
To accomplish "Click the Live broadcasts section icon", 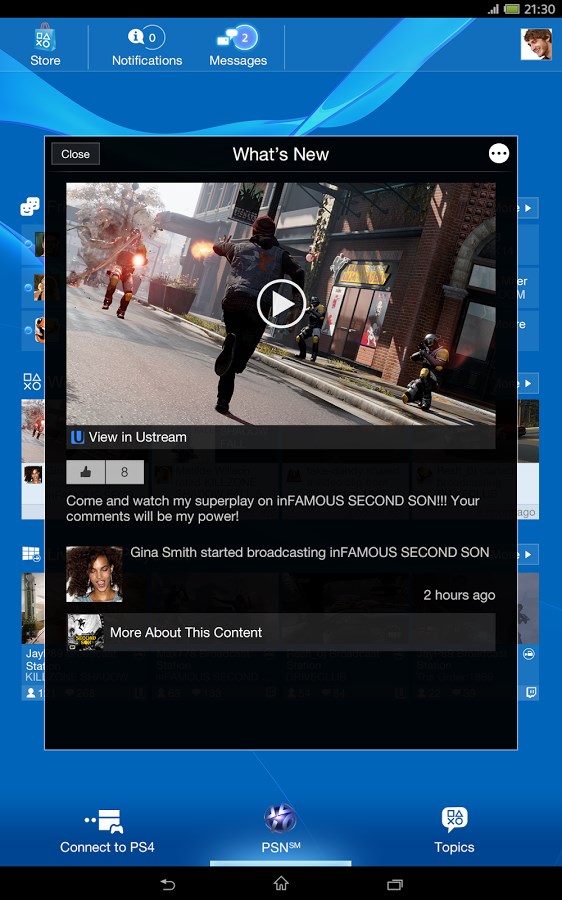I will tap(31, 554).
